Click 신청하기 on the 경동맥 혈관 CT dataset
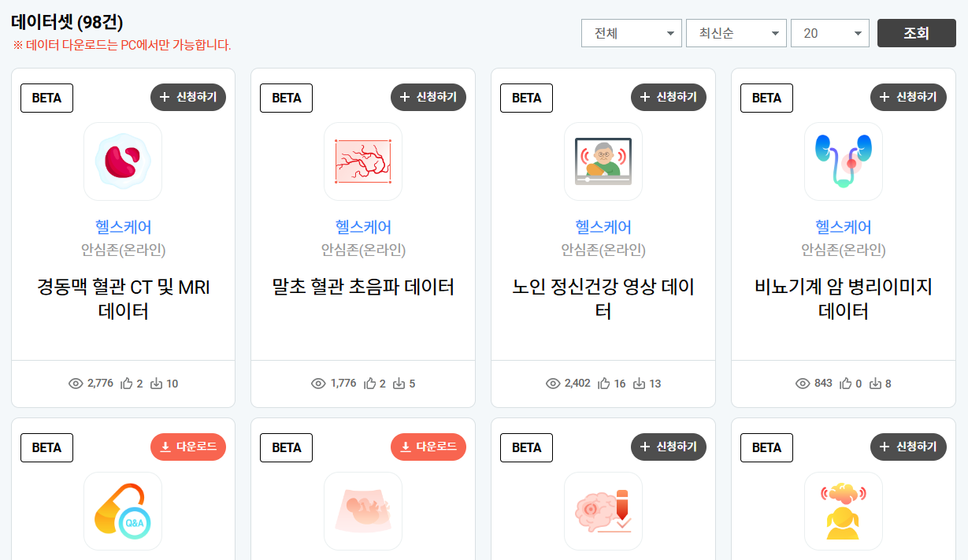The width and height of the screenshot is (968, 560). coord(187,97)
